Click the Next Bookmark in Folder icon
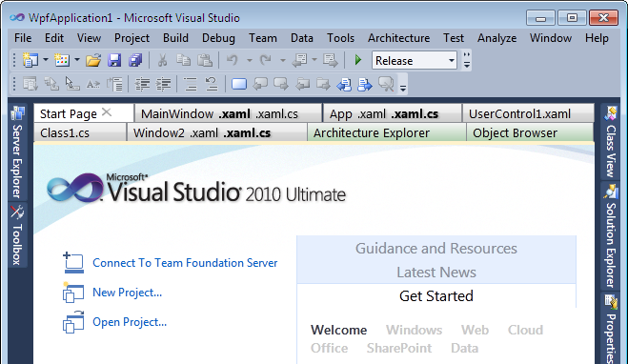628x364 pixels. pos(323,84)
